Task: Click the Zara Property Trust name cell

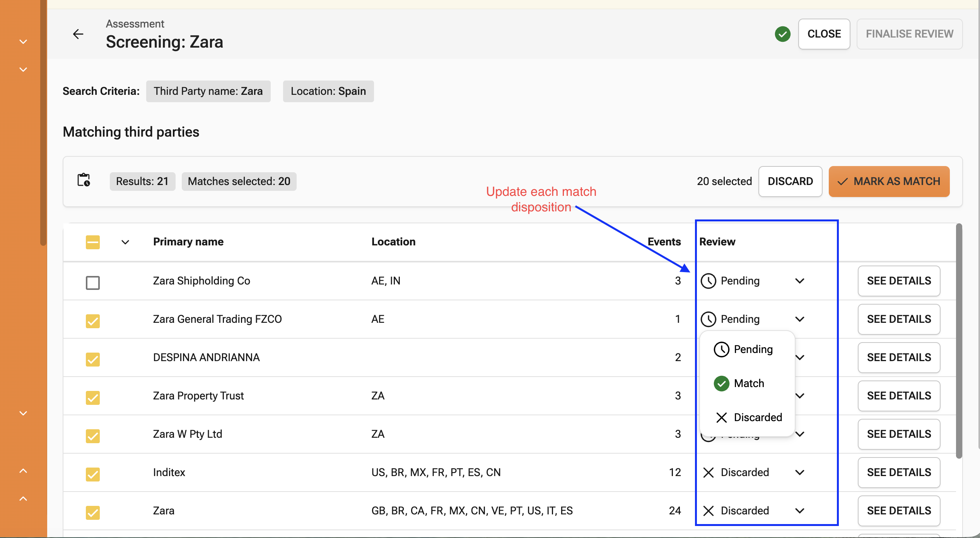Action: point(198,396)
